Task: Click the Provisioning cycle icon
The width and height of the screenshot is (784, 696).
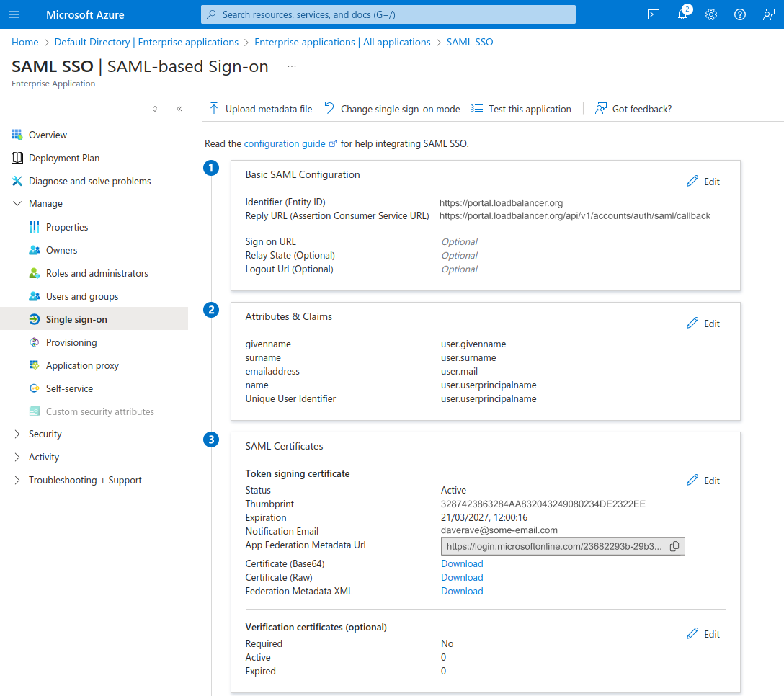Action: pyautogui.click(x=35, y=342)
